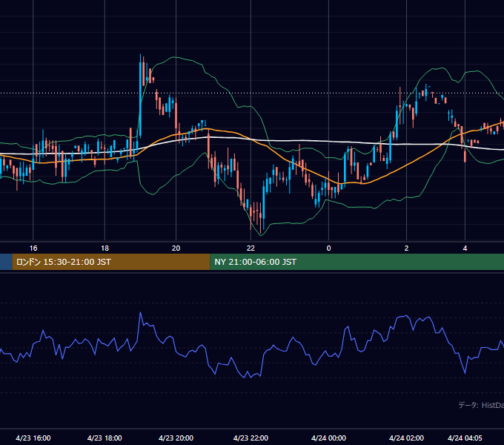Click the blue session segment before London
This screenshot has height=445, width=504.
coord(6,262)
